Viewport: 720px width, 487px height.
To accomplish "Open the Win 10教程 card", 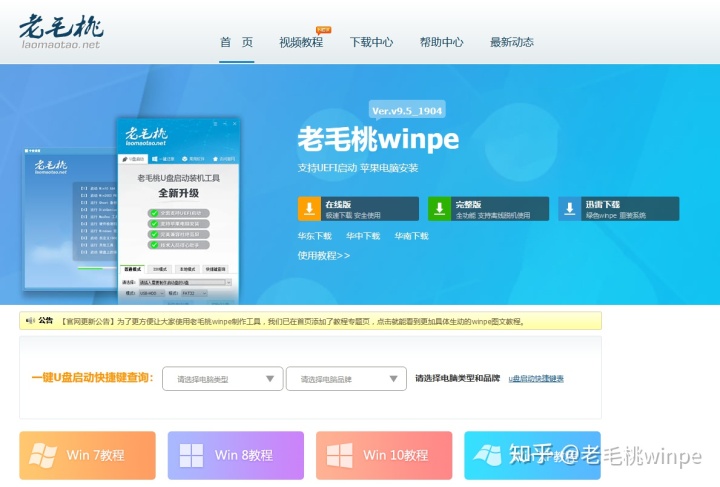I will pos(384,455).
